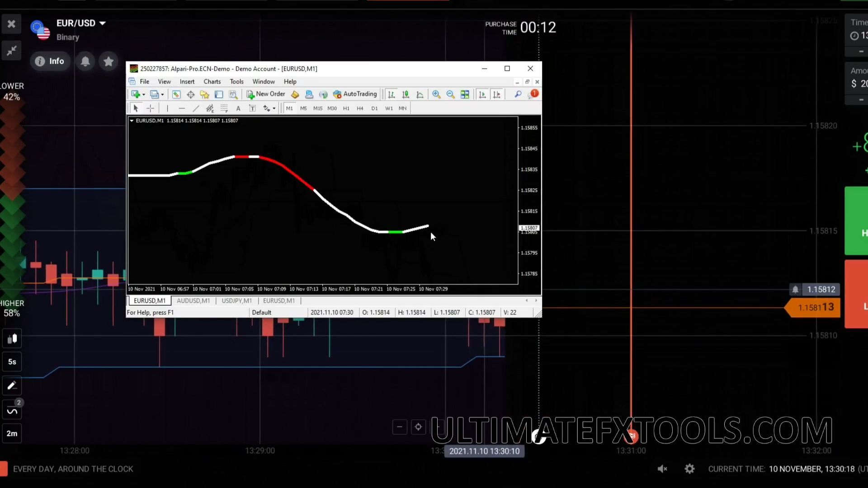Open the indicators icon with badge 2

12,411
